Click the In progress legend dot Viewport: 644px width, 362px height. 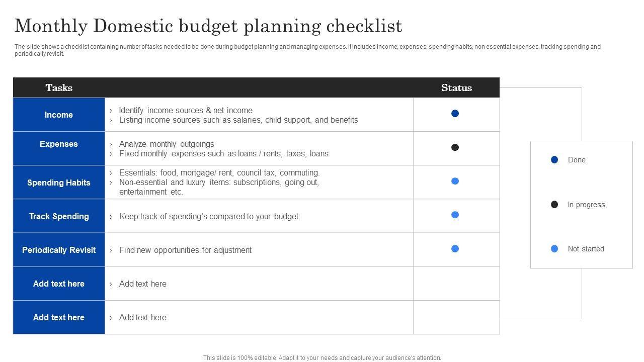(x=554, y=204)
